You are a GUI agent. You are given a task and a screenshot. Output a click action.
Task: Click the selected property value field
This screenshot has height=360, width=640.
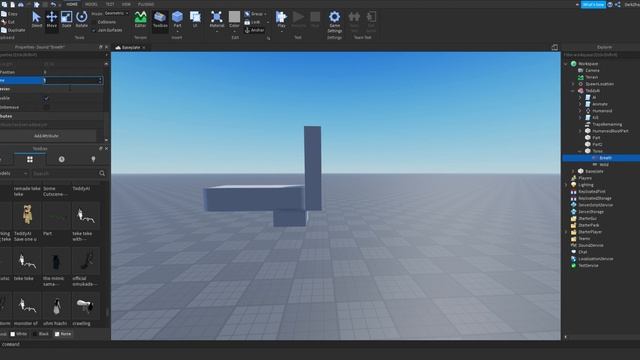[73, 80]
